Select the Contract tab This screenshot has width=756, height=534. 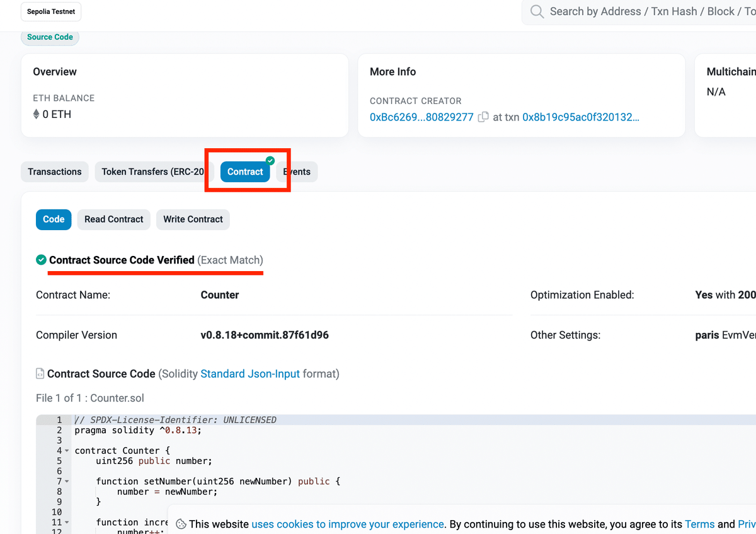pos(245,171)
